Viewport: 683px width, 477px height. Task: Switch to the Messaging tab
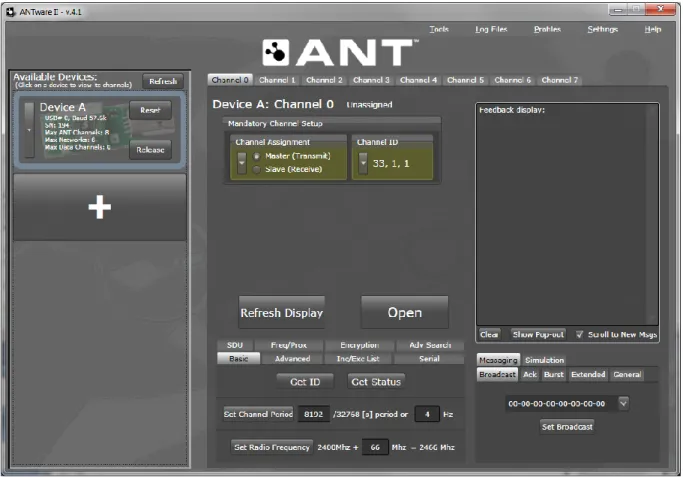(x=498, y=360)
